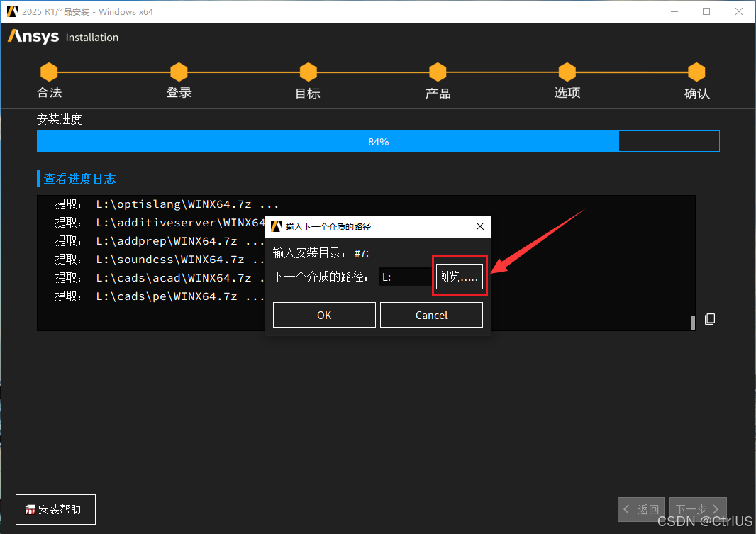The width and height of the screenshot is (756, 534).
Task: Select log line L:\addprep\WINX64.7z
Action: pyautogui.click(x=159, y=241)
